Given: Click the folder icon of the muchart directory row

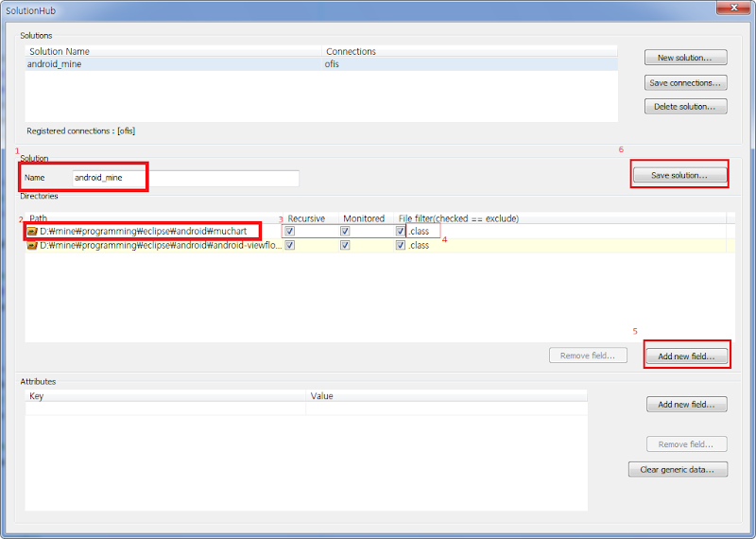Looking at the screenshot, I should tap(32, 231).
